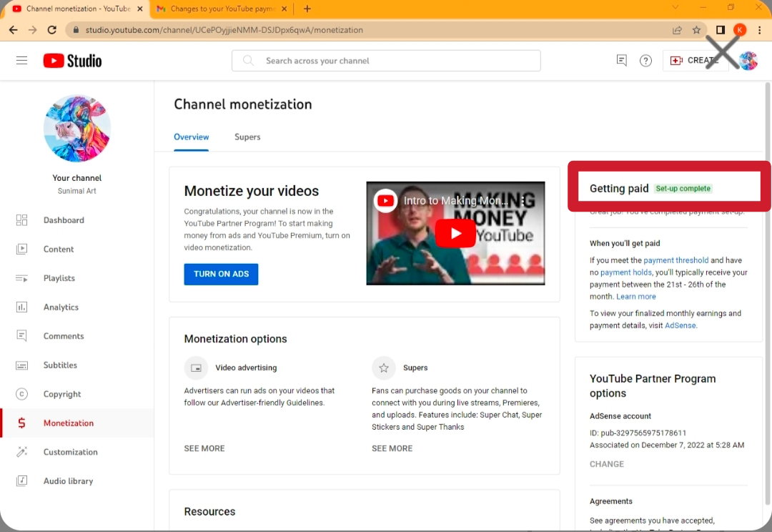Switch to Changes to your YouTube payment tab
The image size is (772, 532).
(x=221, y=9)
